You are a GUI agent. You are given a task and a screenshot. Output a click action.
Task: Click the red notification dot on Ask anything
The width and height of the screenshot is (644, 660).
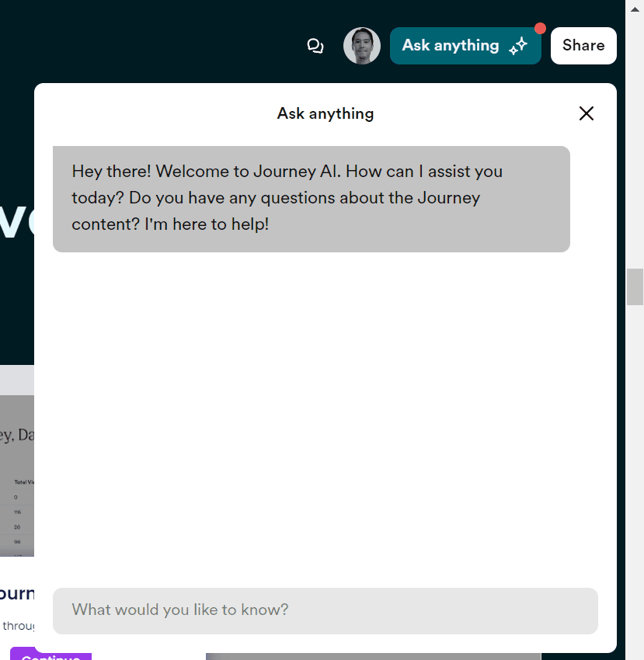click(x=539, y=28)
